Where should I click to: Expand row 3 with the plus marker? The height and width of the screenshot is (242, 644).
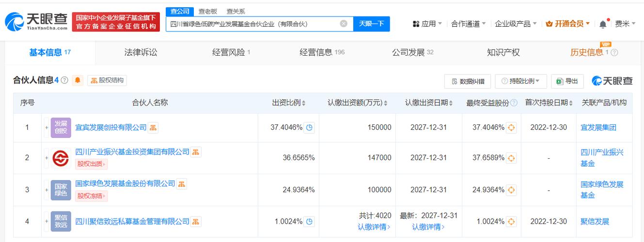tap(47, 190)
